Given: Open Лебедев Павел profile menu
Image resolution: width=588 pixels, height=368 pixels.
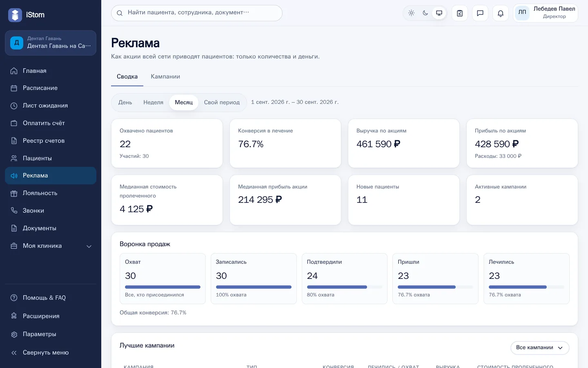Looking at the screenshot, I should coord(546,13).
